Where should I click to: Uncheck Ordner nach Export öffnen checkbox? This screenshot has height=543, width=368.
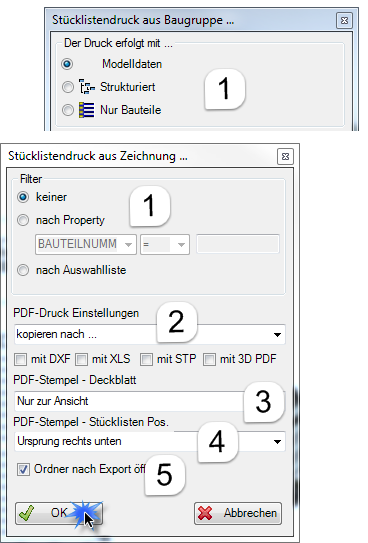tap(23, 470)
